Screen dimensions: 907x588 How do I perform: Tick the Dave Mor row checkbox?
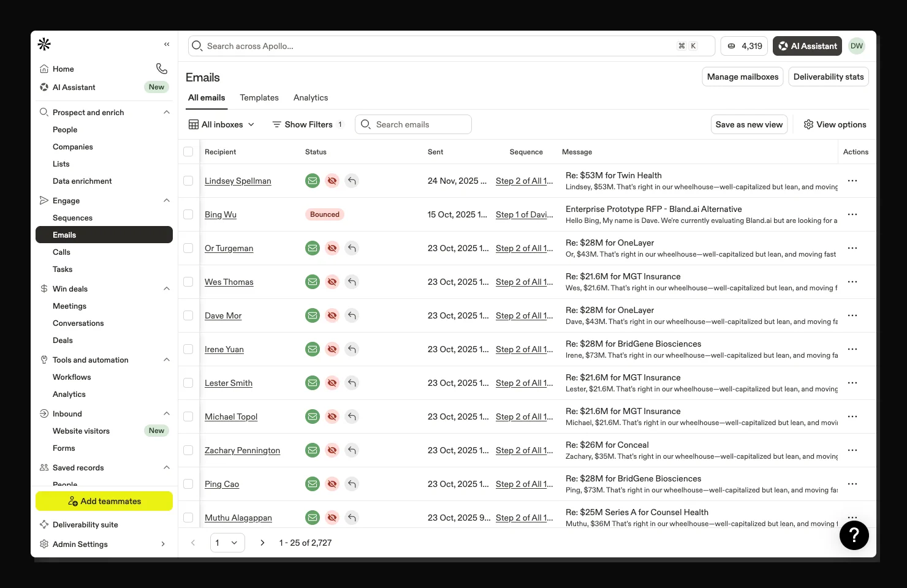point(188,315)
